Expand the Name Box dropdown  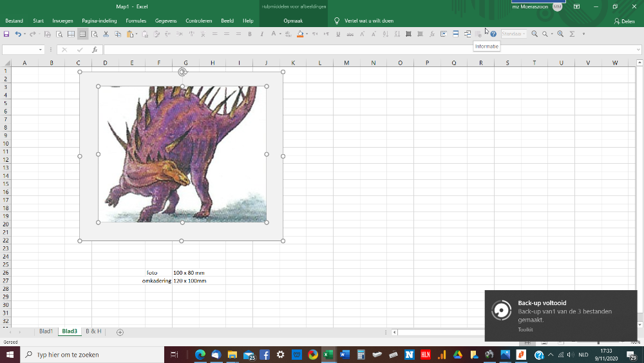[x=40, y=50]
